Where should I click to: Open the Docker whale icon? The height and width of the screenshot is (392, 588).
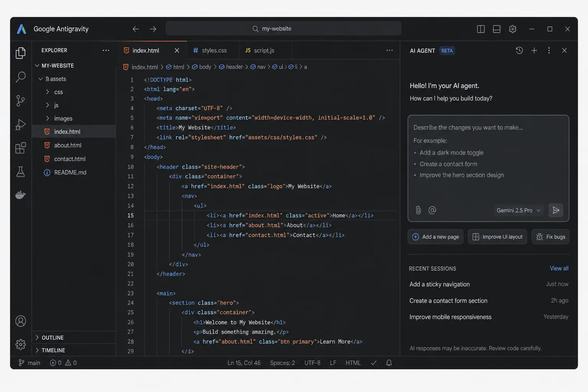point(21,195)
